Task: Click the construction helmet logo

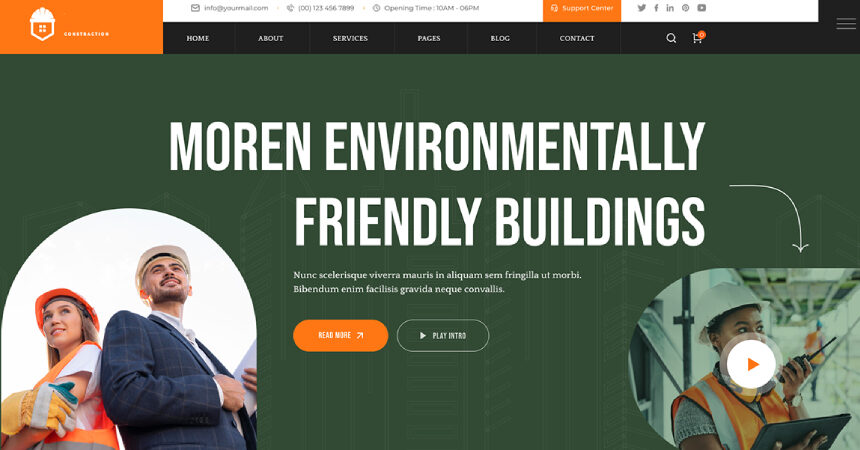Action: coord(42,25)
